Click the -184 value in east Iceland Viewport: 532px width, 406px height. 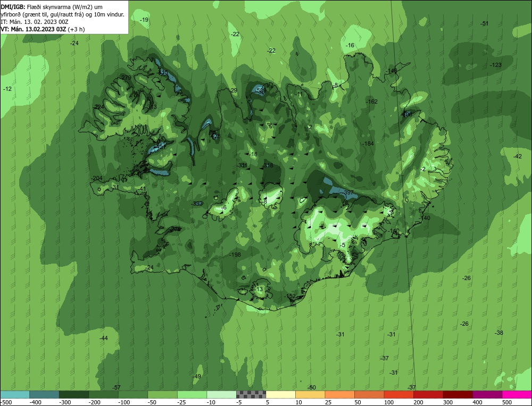(368, 143)
